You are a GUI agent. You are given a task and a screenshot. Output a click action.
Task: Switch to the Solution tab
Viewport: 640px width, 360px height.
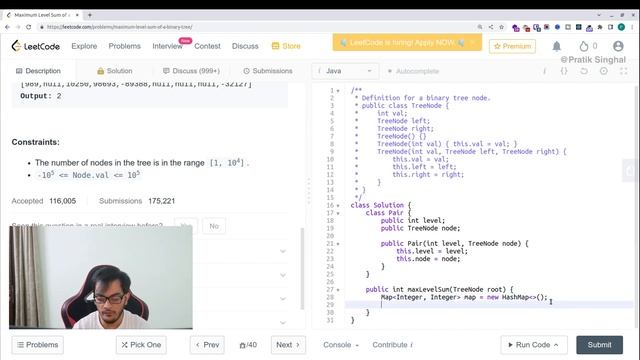115,71
